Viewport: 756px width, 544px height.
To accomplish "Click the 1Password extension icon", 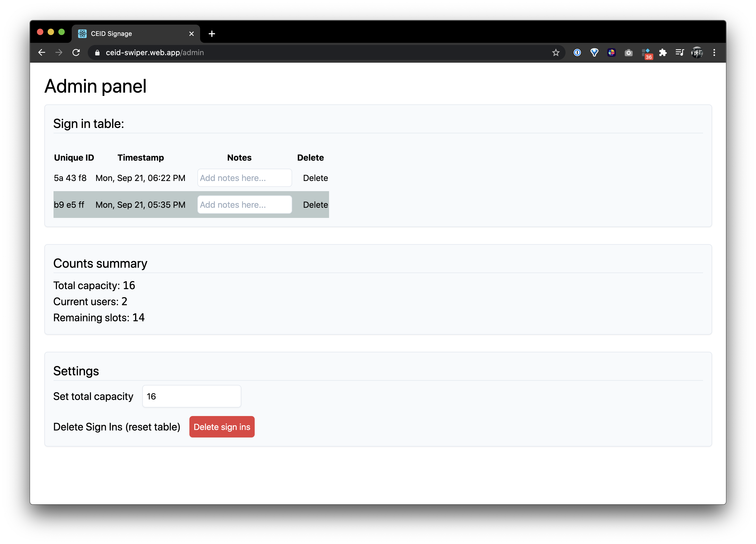I will point(577,53).
